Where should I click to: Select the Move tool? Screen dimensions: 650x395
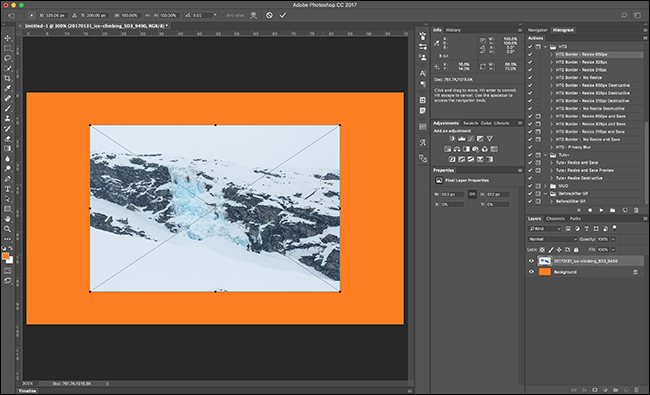point(7,38)
